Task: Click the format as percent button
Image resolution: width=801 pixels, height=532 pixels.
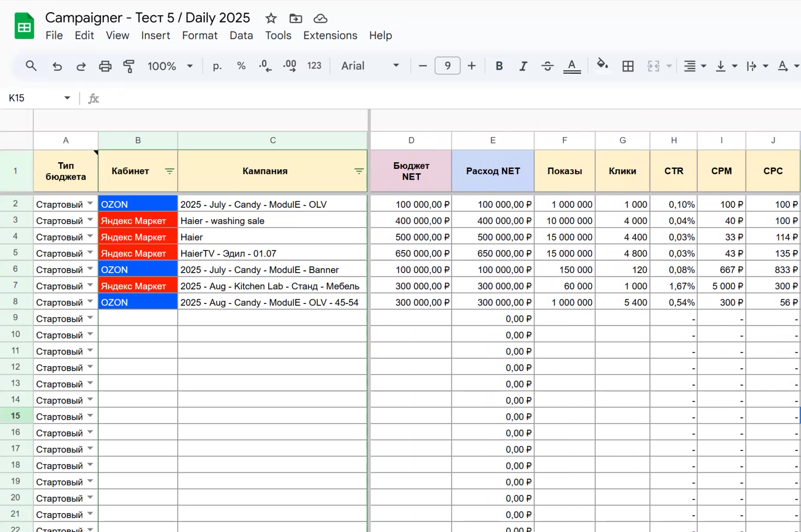Action: [x=241, y=66]
